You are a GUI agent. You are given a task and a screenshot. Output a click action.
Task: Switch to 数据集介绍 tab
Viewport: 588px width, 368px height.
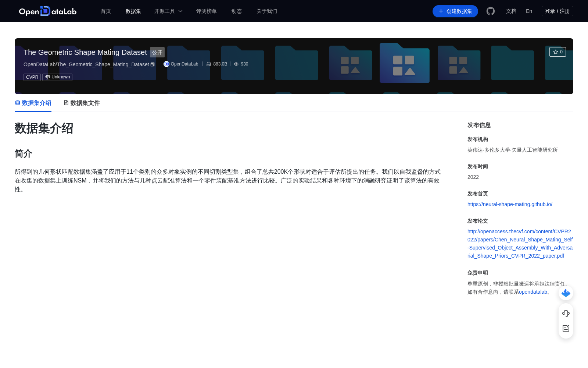click(x=33, y=103)
